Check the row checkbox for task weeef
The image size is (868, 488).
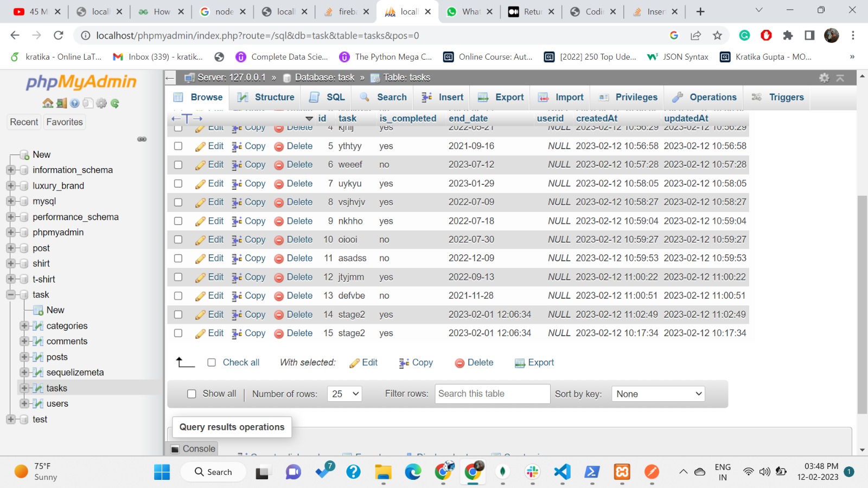tap(178, 164)
